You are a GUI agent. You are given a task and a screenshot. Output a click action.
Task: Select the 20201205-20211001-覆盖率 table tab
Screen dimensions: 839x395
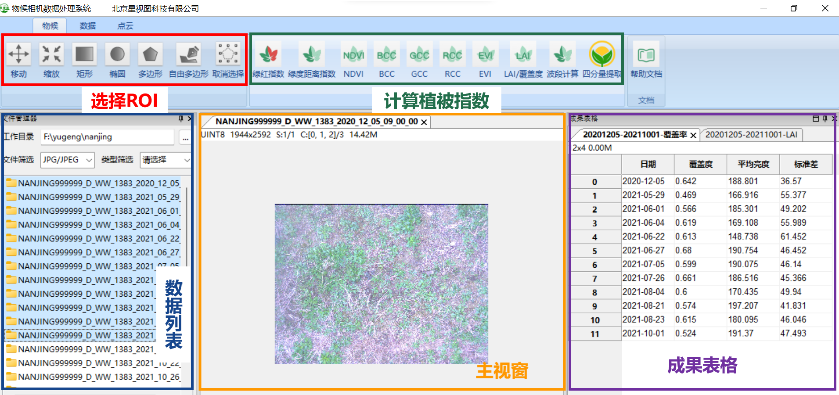click(635, 135)
